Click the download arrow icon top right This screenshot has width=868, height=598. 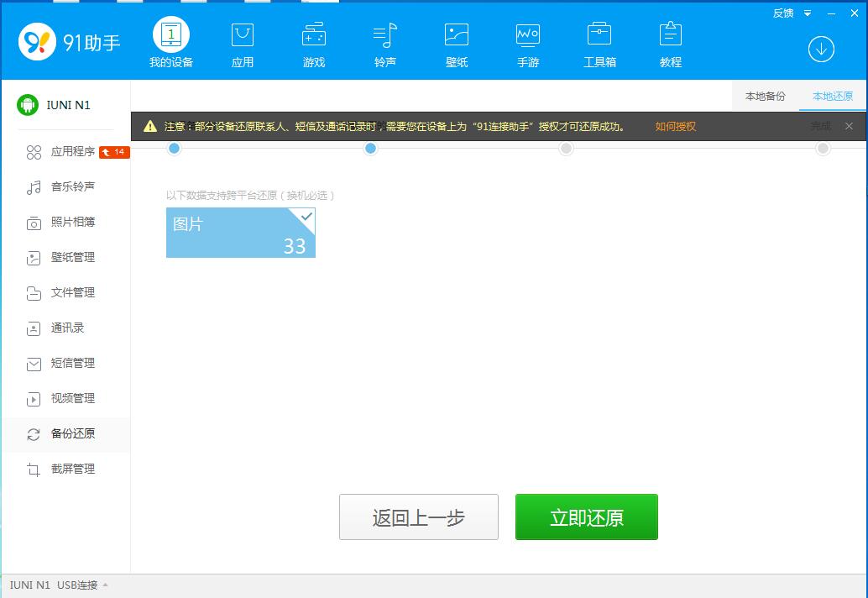[821, 50]
